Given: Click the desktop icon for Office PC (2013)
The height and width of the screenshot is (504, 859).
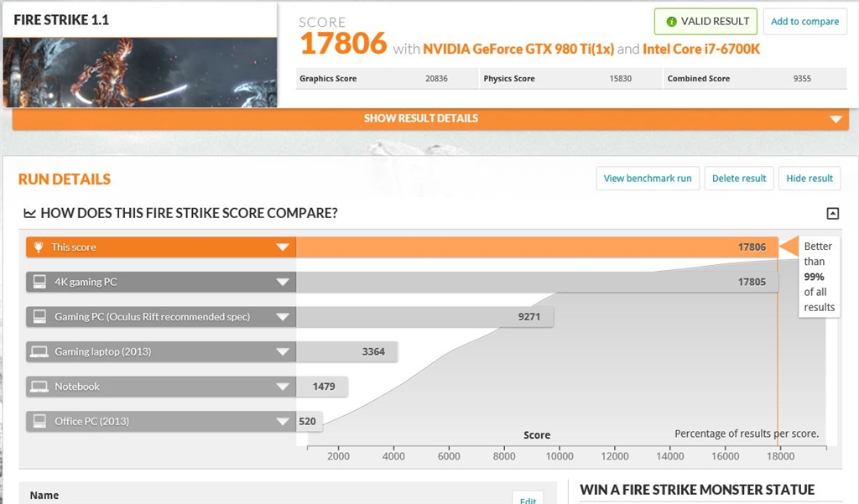Looking at the screenshot, I should point(39,421).
